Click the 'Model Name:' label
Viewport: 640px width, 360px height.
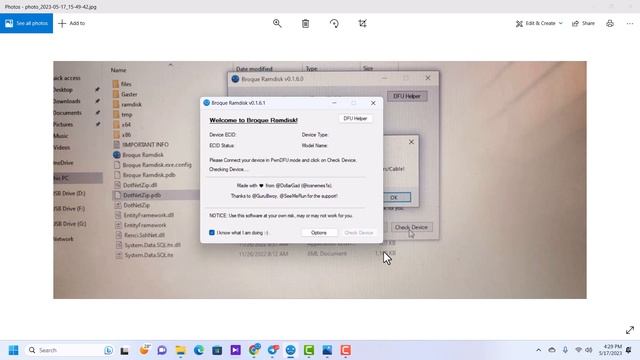[314, 145]
